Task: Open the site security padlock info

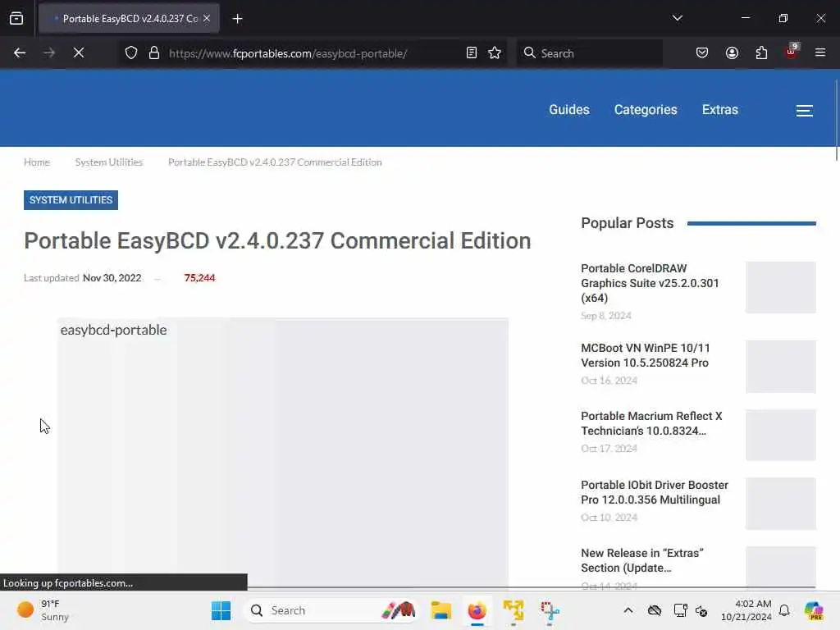Action: coord(154,53)
